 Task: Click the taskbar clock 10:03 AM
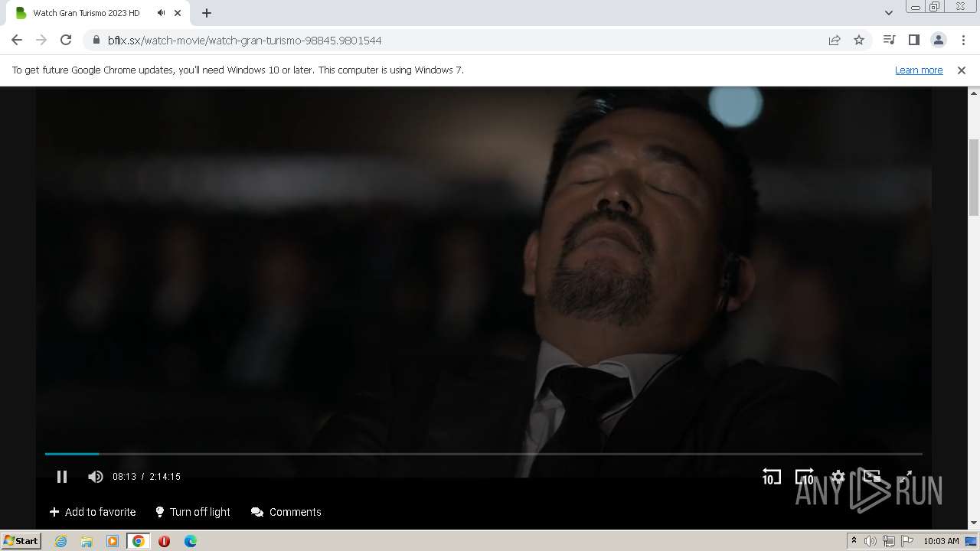point(941,541)
